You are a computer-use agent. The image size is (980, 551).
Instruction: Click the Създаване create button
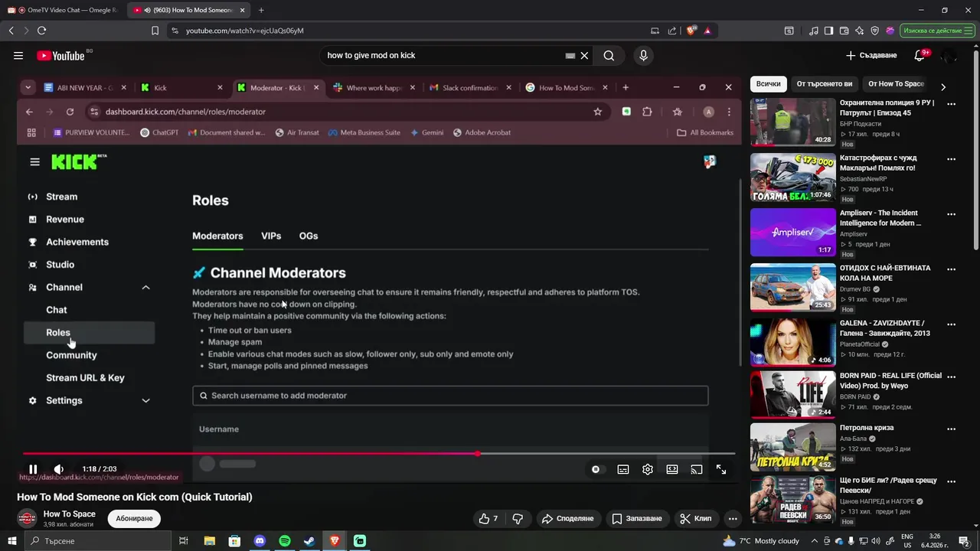(871, 55)
